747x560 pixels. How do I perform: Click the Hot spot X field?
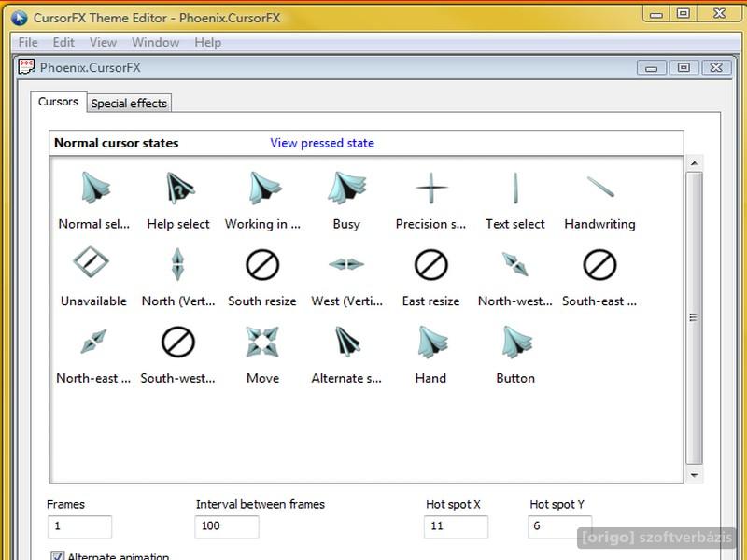pos(456,526)
